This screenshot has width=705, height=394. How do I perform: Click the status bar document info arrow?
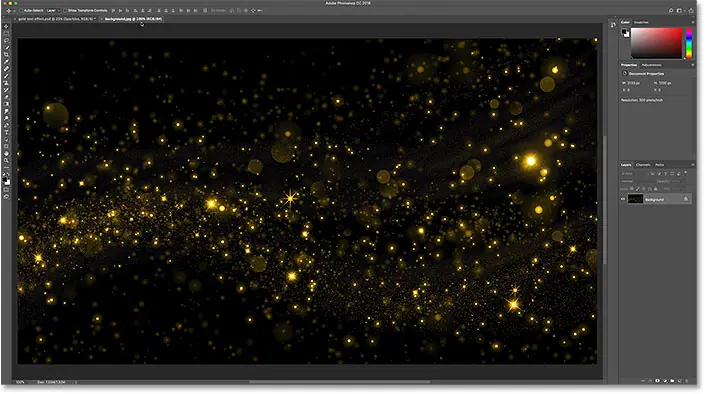(x=76, y=382)
